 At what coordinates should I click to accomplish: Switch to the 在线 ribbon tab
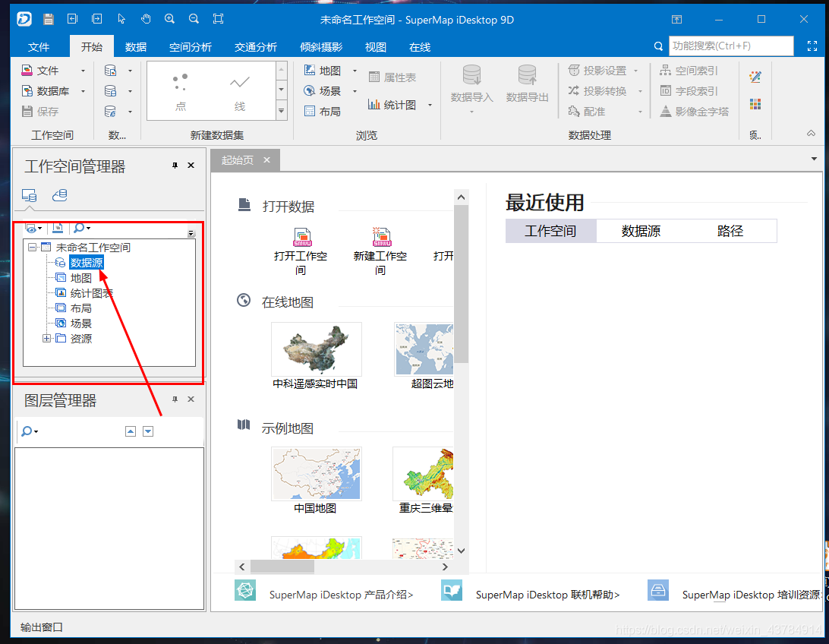coord(420,47)
